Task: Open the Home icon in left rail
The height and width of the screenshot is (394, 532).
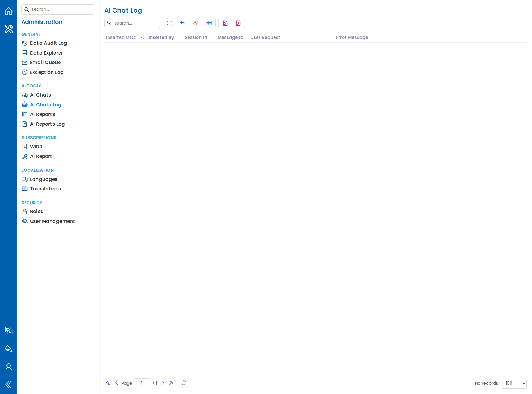Action: 9,11
